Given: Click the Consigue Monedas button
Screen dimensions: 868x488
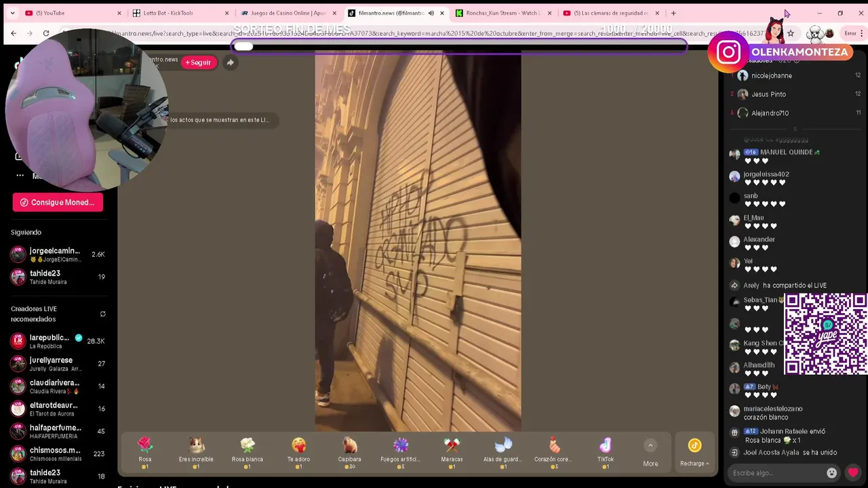Looking at the screenshot, I should click(58, 202).
